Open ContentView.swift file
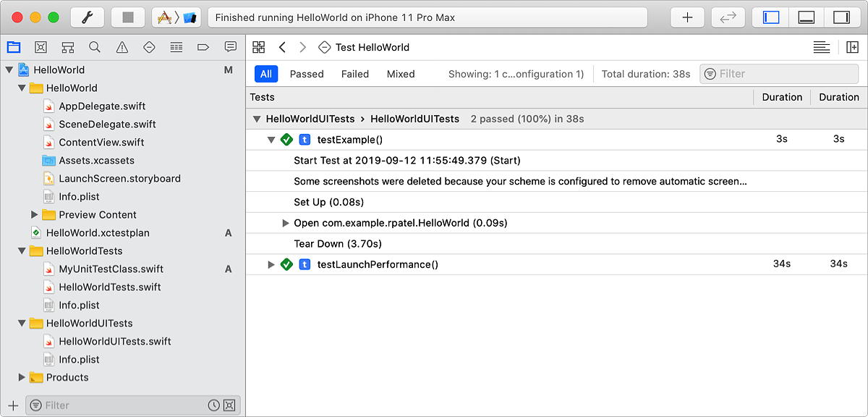868x417 pixels. tap(101, 143)
